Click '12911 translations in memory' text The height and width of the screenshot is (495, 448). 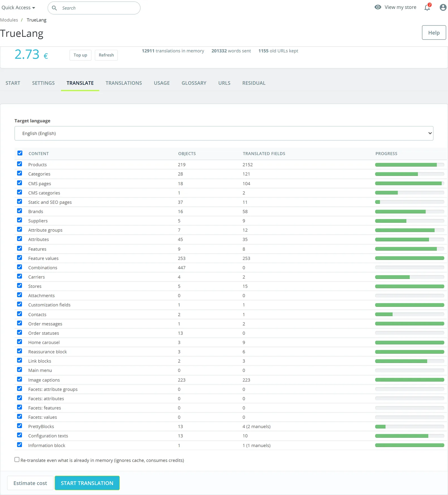click(173, 51)
